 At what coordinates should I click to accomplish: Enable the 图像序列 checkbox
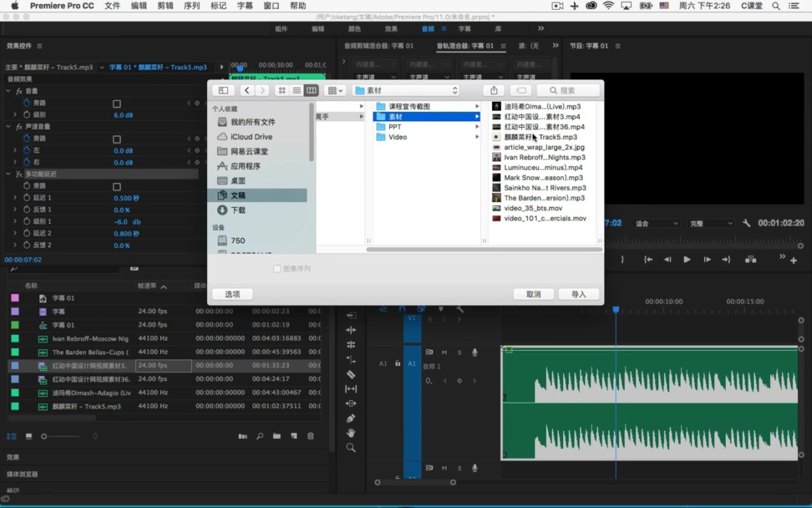277,269
